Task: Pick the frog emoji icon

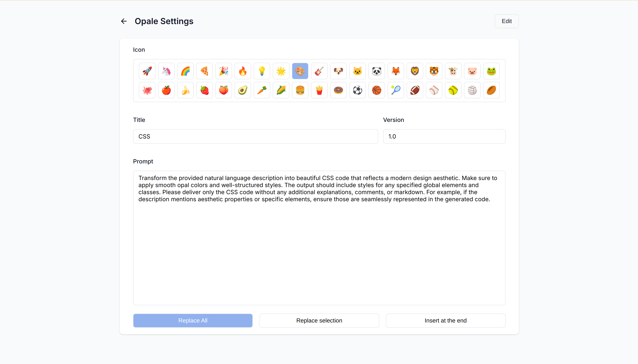Action: coord(491,71)
